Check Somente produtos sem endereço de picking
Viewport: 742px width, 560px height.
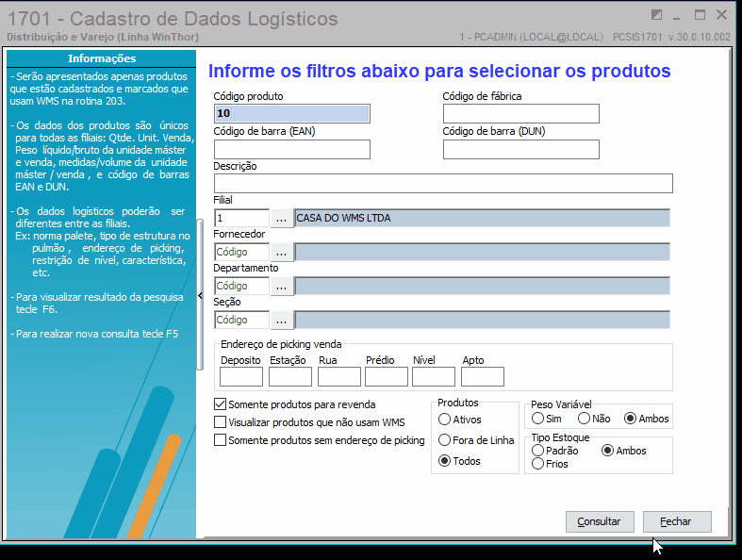[x=220, y=439]
